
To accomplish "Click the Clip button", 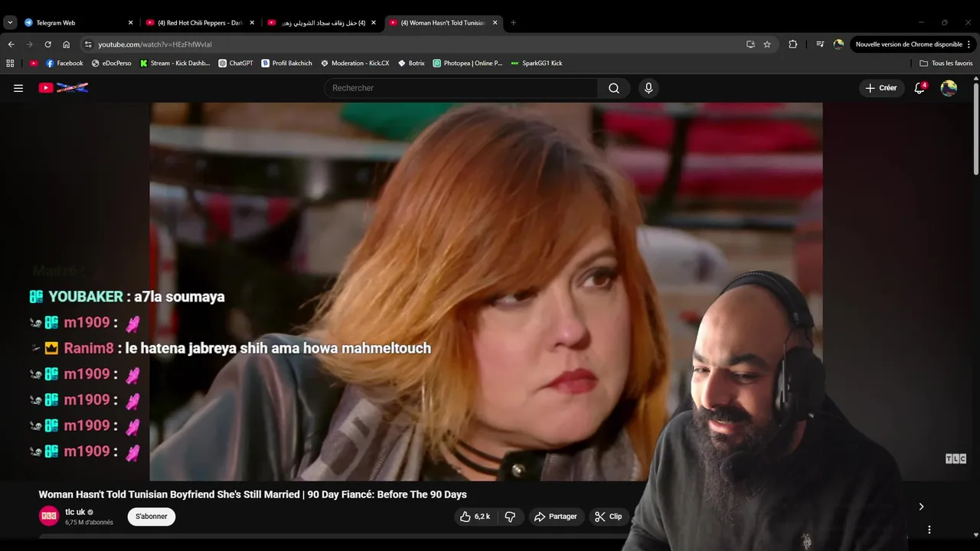I will [609, 517].
